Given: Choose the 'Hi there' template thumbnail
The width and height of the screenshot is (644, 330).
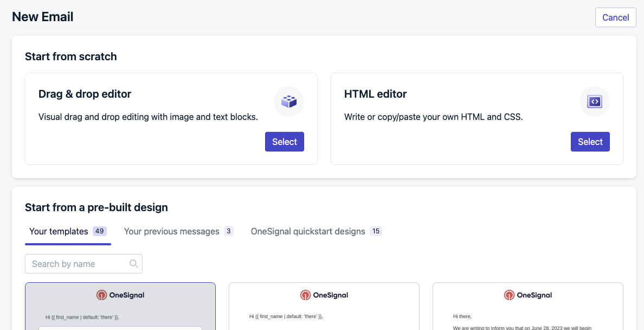Looking at the screenshot, I should tap(528, 306).
